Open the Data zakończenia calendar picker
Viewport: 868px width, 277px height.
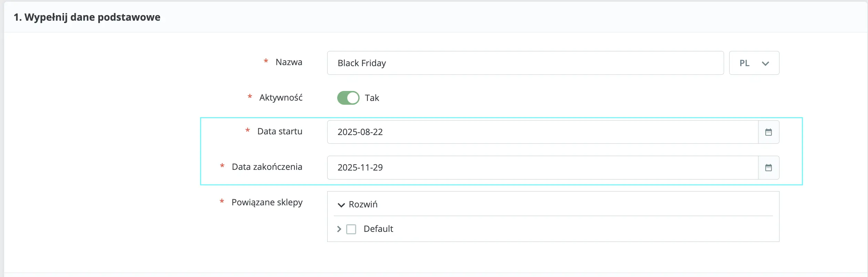point(768,168)
